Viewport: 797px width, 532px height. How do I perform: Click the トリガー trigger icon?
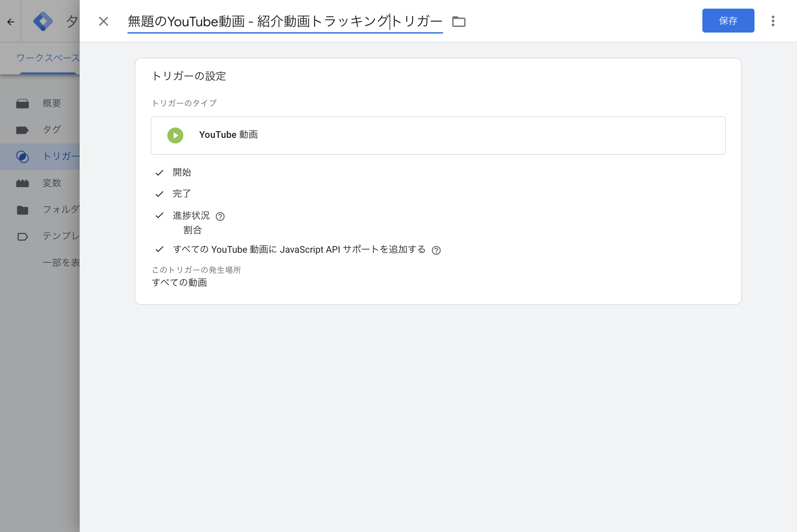(x=22, y=156)
